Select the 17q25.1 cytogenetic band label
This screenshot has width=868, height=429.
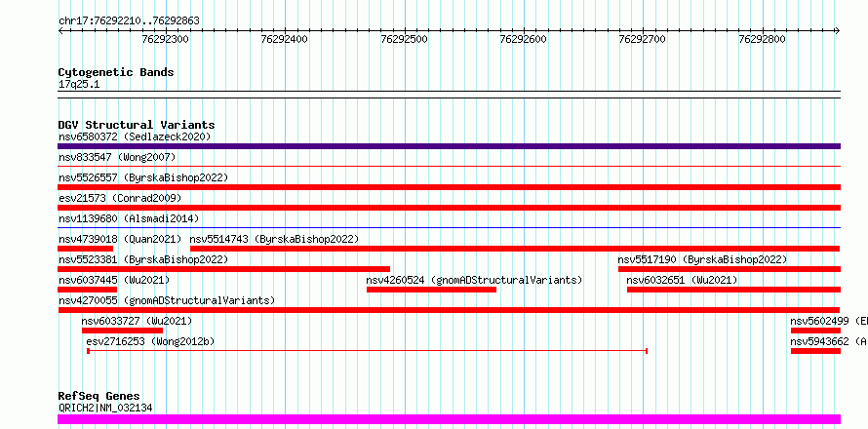pyautogui.click(x=79, y=85)
